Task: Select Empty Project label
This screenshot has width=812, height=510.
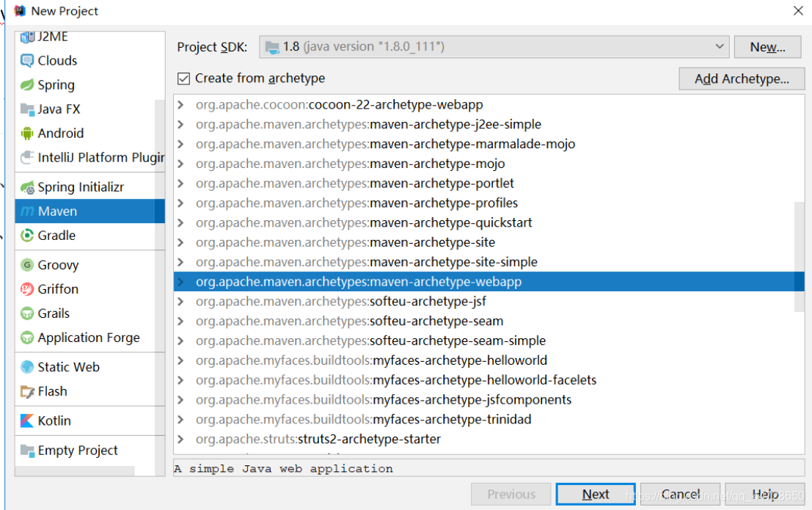Action: (78, 451)
